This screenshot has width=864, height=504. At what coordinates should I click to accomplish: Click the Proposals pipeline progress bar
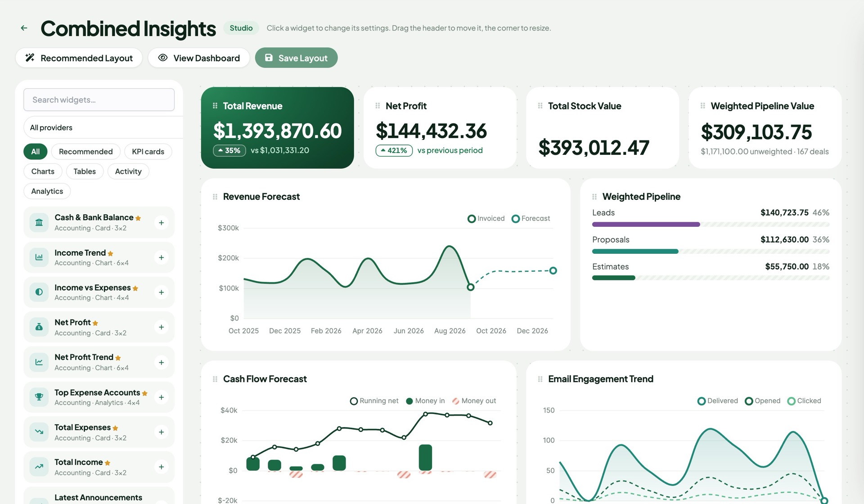(711, 252)
